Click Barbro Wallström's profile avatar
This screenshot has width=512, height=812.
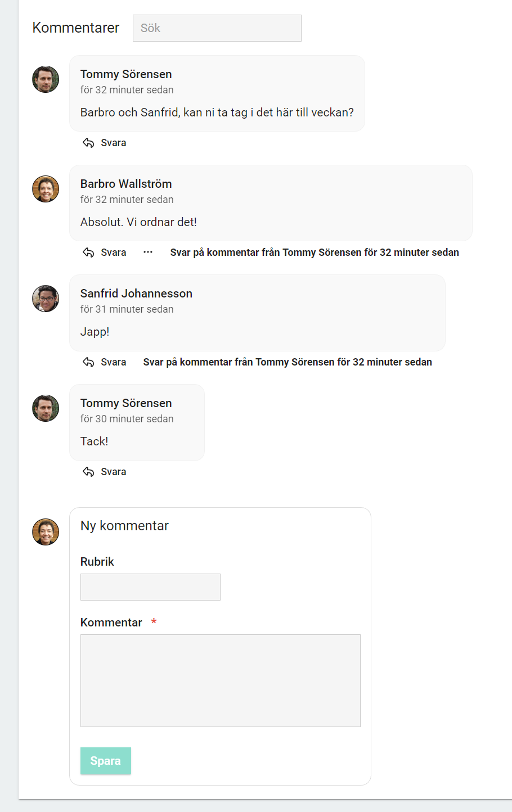tap(45, 189)
